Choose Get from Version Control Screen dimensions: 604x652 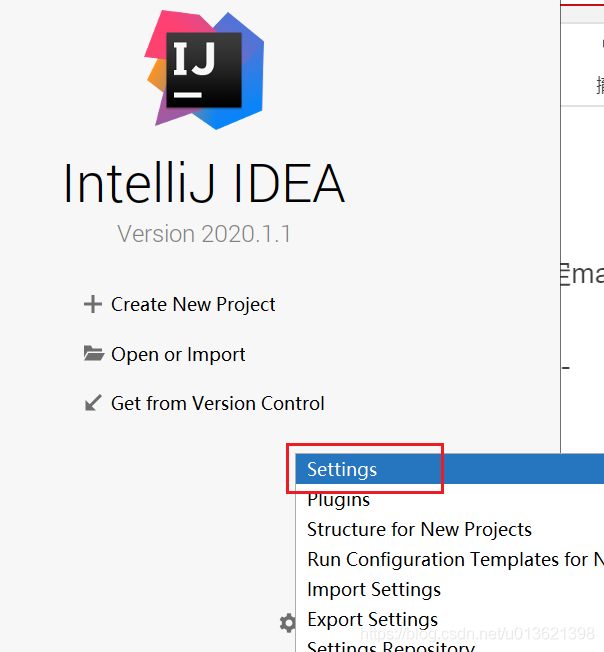click(217, 403)
